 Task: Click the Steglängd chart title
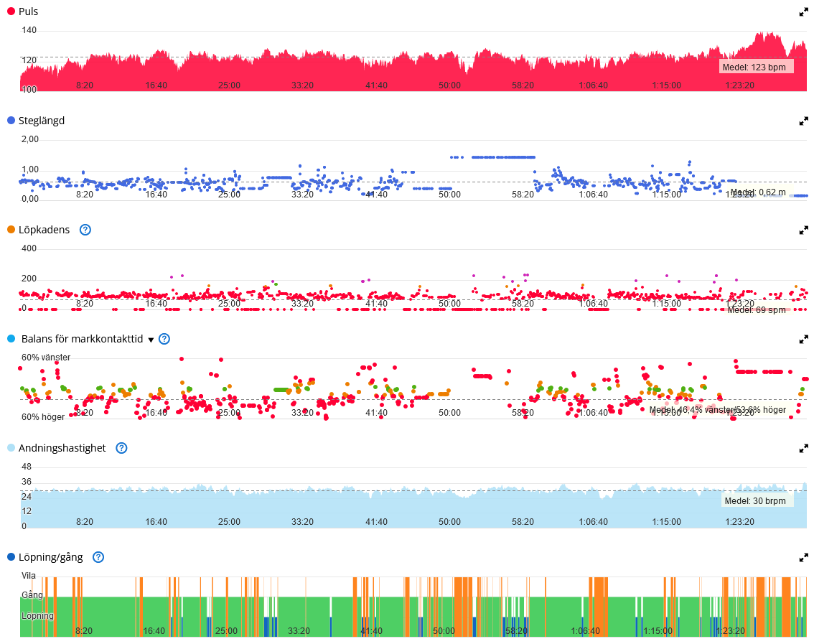click(x=42, y=121)
